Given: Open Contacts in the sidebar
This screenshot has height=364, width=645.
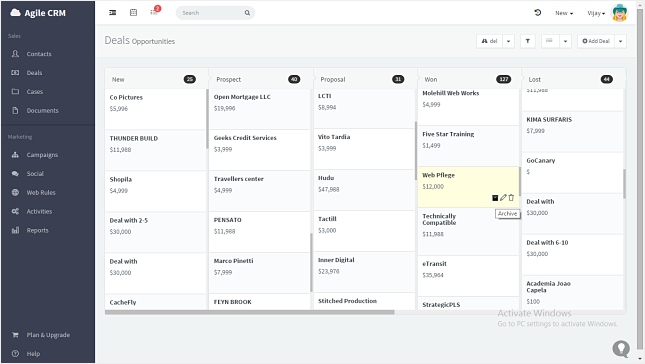Looking at the screenshot, I should [x=39, y=54].
